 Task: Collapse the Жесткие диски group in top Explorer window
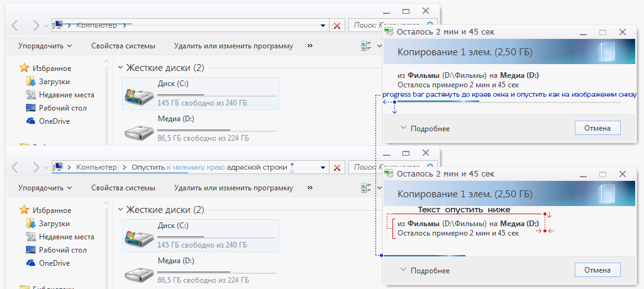(120, 68)
